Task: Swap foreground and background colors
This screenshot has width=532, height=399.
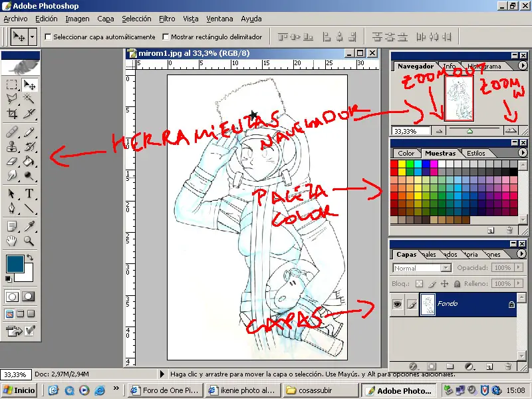Action: point(30,257)
